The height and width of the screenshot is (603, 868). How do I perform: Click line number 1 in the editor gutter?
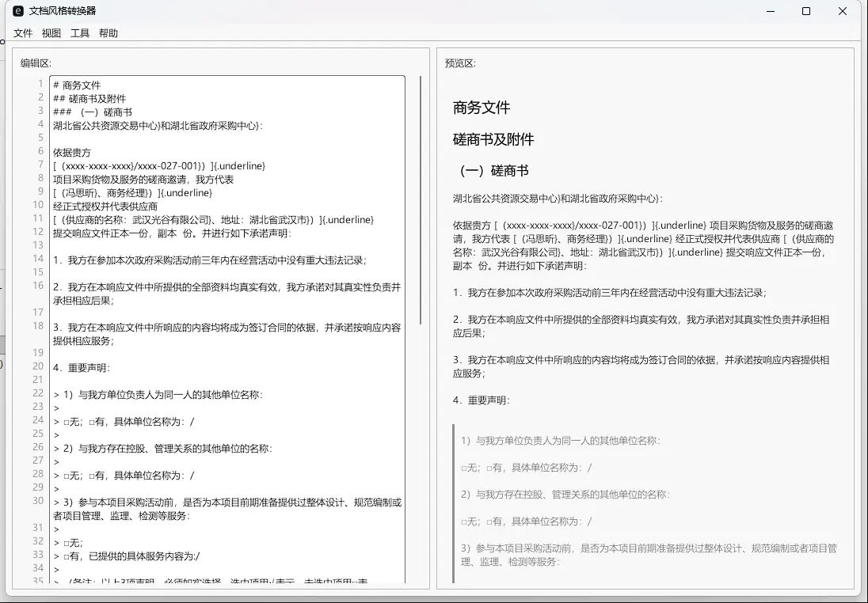(x=40, y=83)
